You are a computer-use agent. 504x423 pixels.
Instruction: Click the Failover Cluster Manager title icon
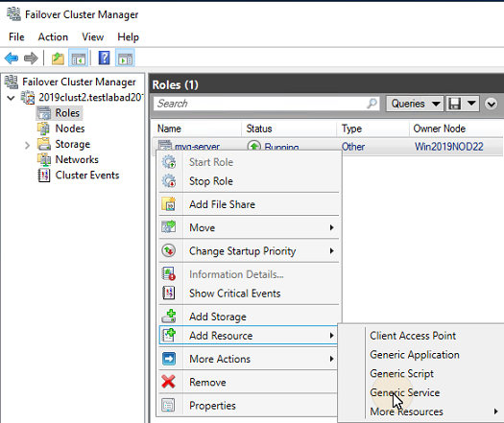point(13,14)
